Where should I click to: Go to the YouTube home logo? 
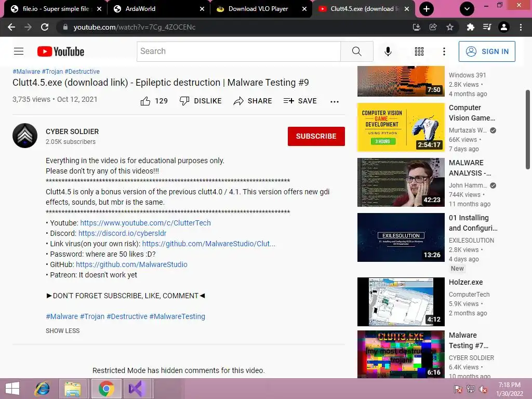[x=61, y=51]
